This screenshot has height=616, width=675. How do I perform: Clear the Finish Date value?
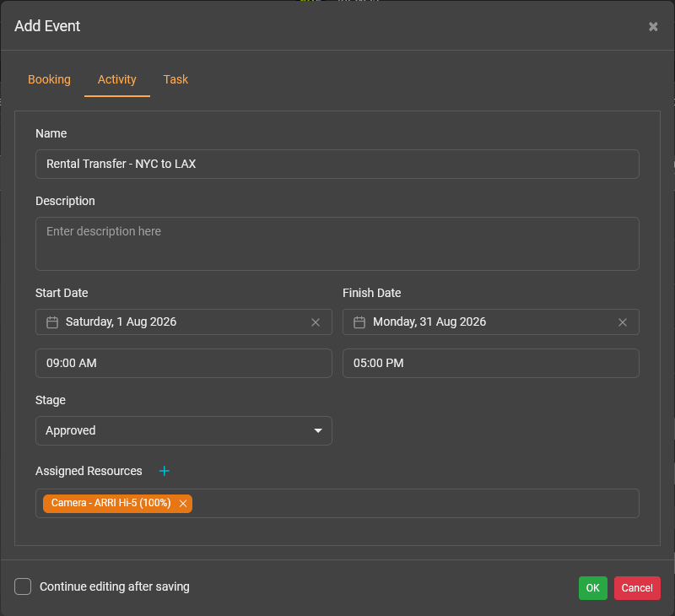[x=623, y=322]
